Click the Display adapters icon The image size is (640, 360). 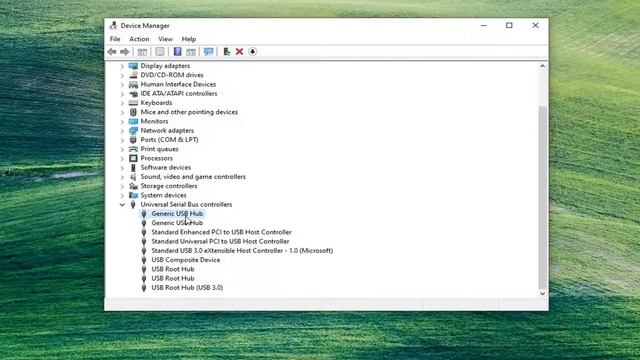point(133,66)
